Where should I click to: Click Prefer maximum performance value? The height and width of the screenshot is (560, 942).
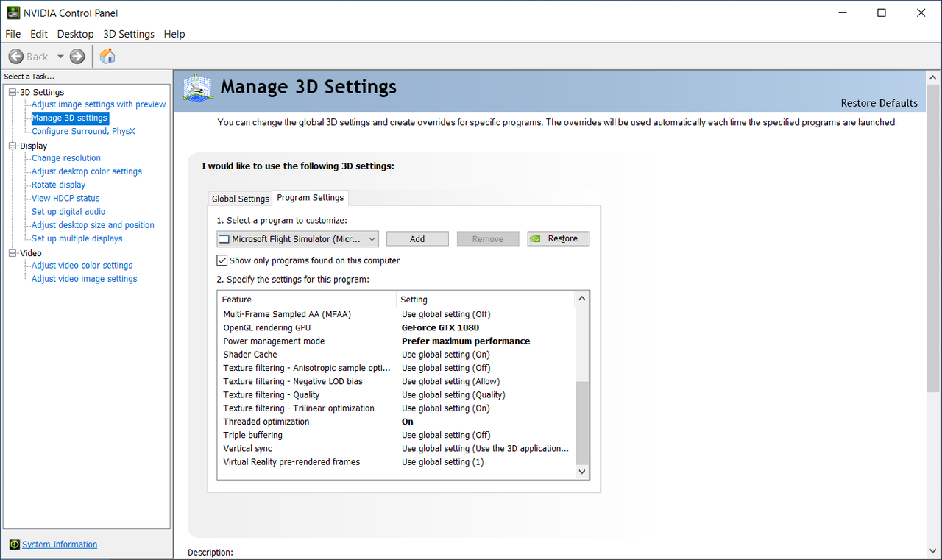[x=466, y=341]
